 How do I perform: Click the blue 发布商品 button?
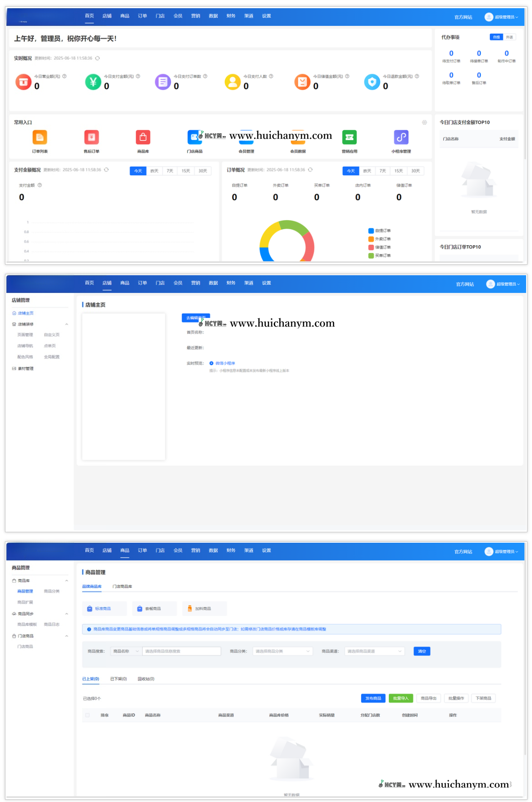click(373, 698)
